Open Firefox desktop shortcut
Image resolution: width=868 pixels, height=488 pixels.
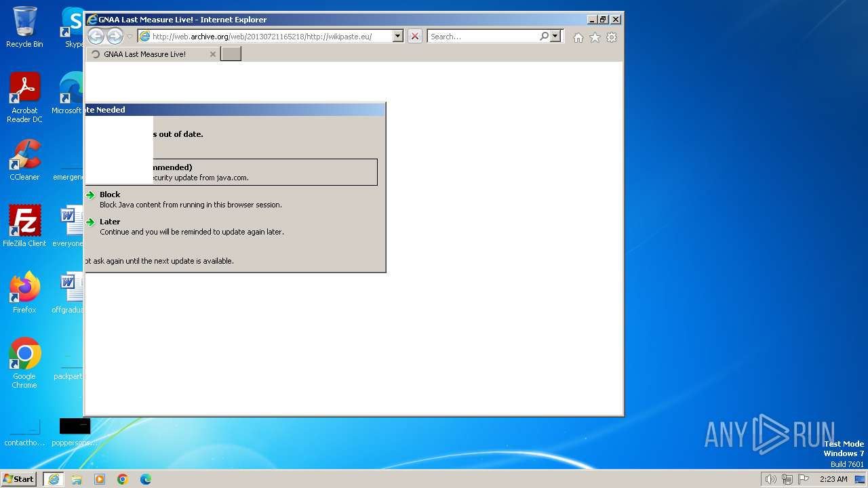pyautogui.click(x=24, y=293)
